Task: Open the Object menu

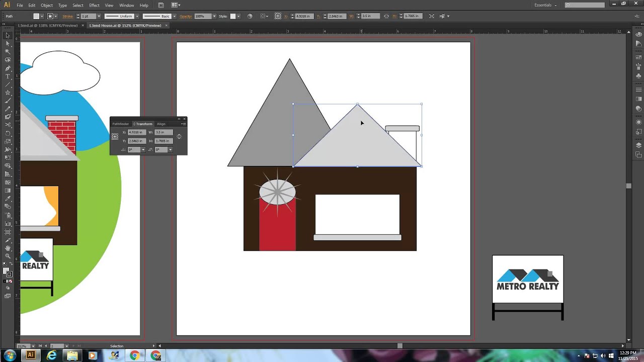Action: (47, 5)
